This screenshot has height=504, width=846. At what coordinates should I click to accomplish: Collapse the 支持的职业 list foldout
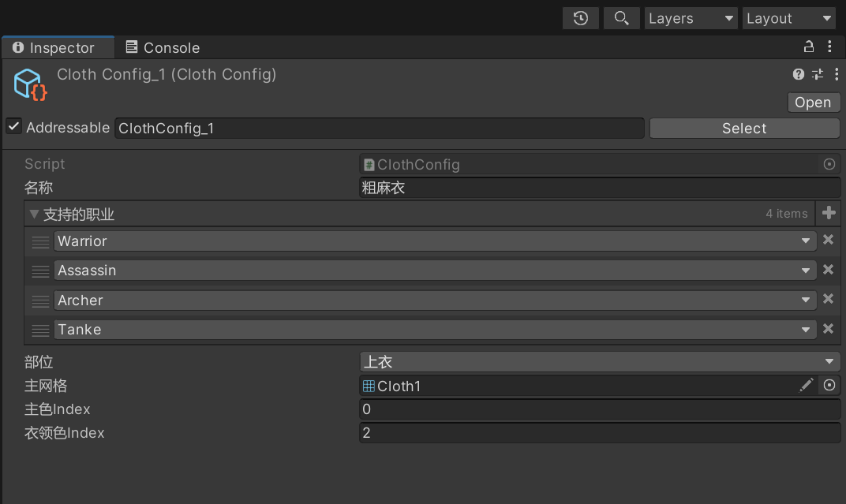pos(34,214)
